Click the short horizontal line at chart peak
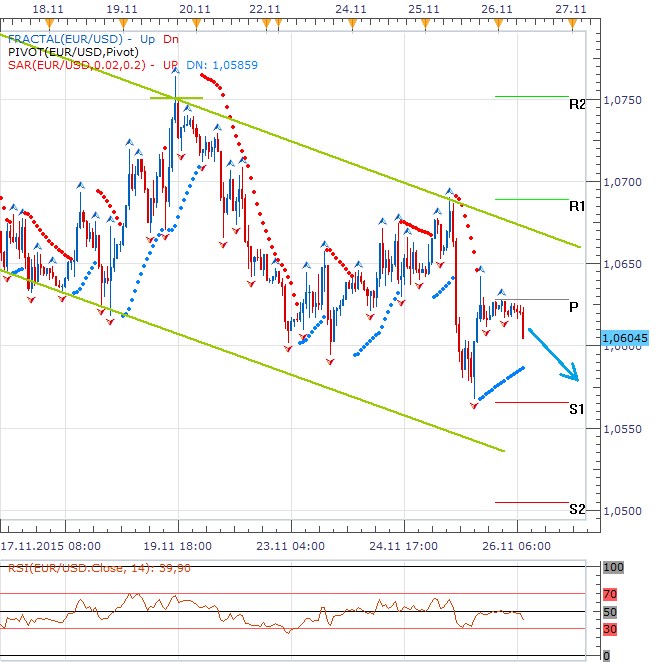Image resolution: width=658 pixels, height=662 pixels. click(x=176, y=98)
